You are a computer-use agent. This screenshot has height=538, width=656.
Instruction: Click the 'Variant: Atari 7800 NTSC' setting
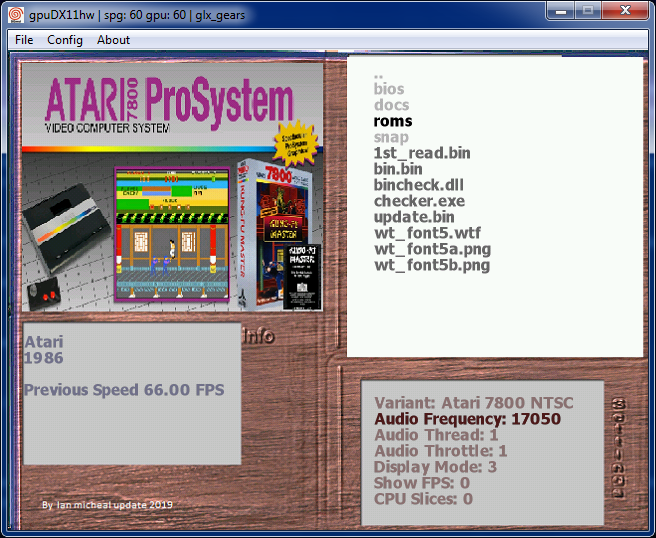point(474,403)
